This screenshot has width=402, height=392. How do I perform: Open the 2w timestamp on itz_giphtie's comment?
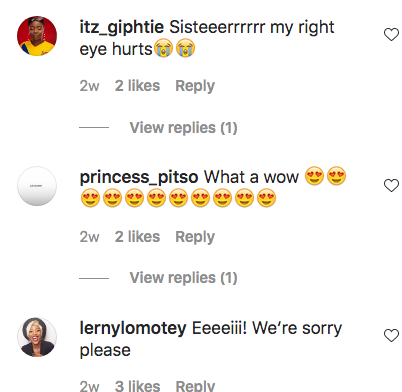(89, 86)
